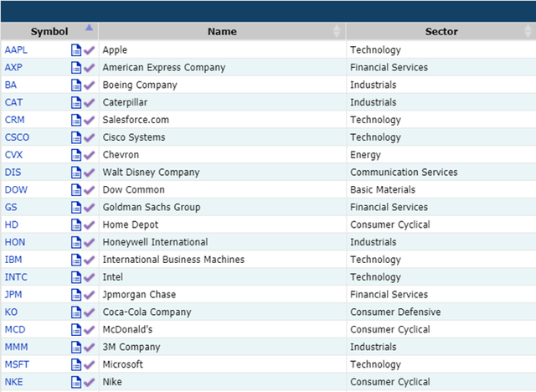Open the CVX symbol link
Image resolution: width=536 pixels, height=392 pixels.
pos(13,155)
